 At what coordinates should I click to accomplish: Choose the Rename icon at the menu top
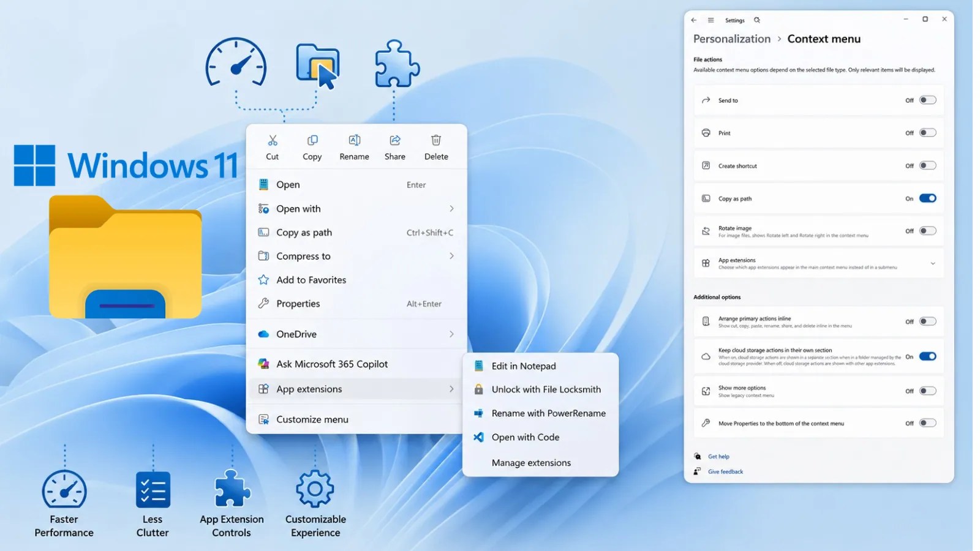(355, 140)
